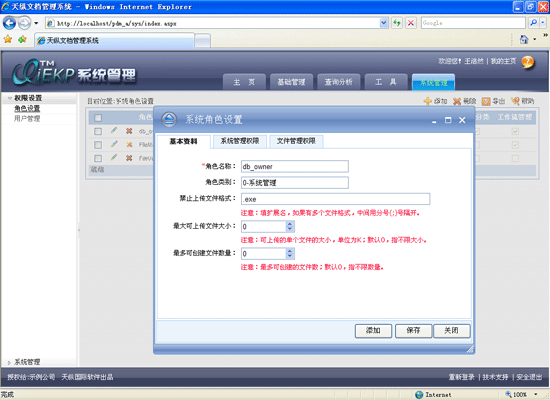
Task: Click the red delete icon in second row
Action: (x=129, y=145)
